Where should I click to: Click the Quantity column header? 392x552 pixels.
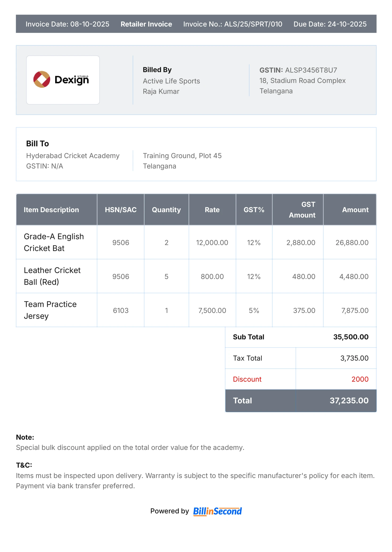[166, 210]
